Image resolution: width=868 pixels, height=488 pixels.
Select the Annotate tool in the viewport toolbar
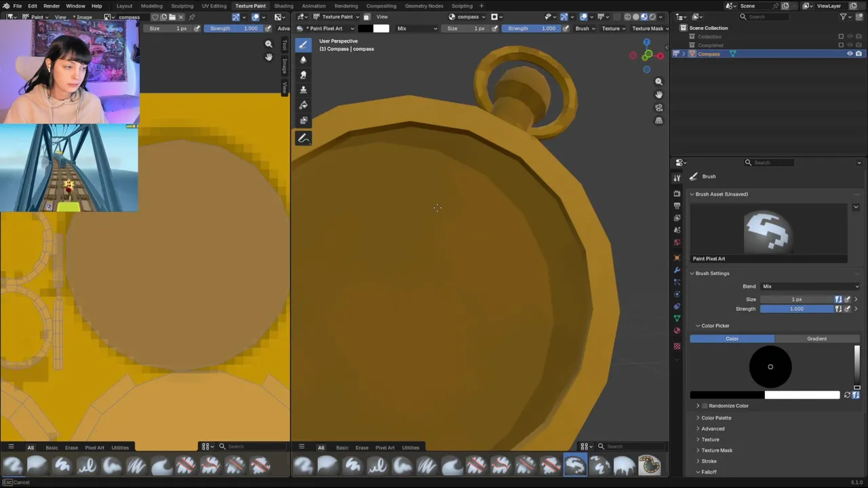(303, 138)
